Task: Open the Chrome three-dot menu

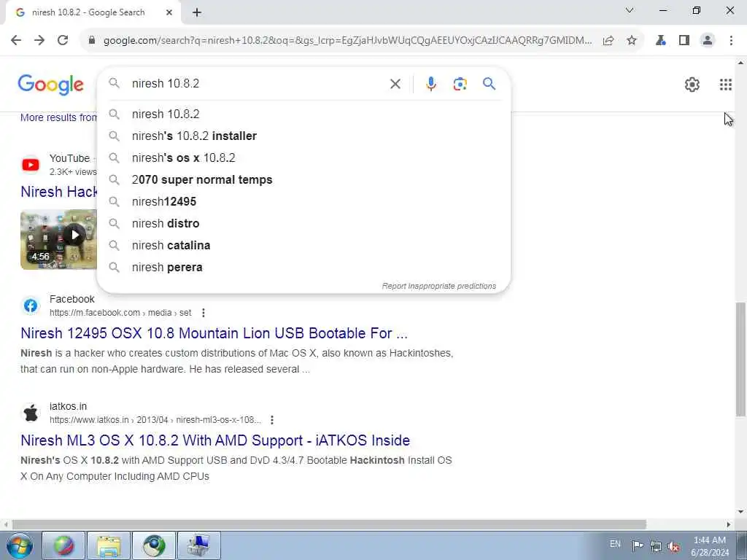Action: coord(731,41)
